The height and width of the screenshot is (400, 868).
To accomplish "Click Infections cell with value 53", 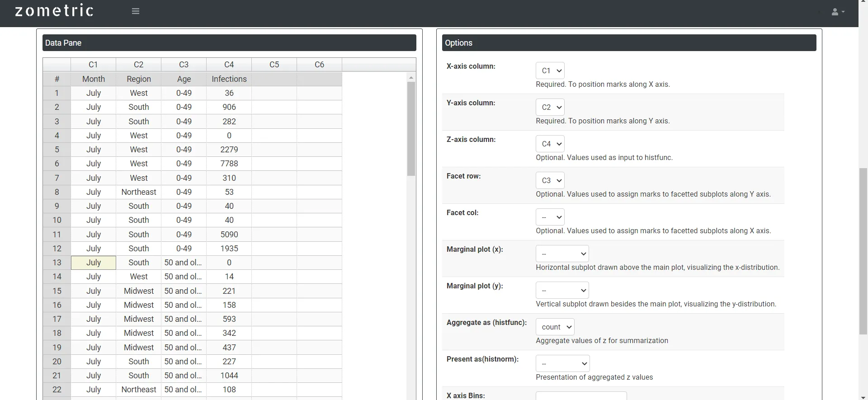I will tap(229, 192).
